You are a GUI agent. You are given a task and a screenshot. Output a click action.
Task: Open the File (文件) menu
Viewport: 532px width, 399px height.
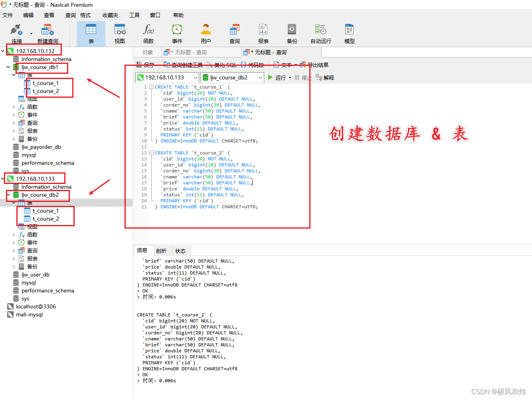tap(8, 15)
